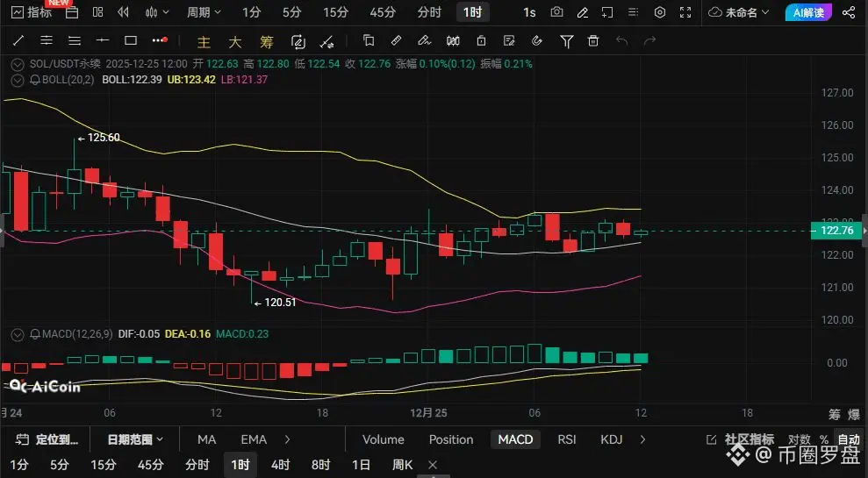Image resolution: width=868 pixels, height=478 pixels.
Task: Select the 4时 interval in bottom bar
Action: 280,465
